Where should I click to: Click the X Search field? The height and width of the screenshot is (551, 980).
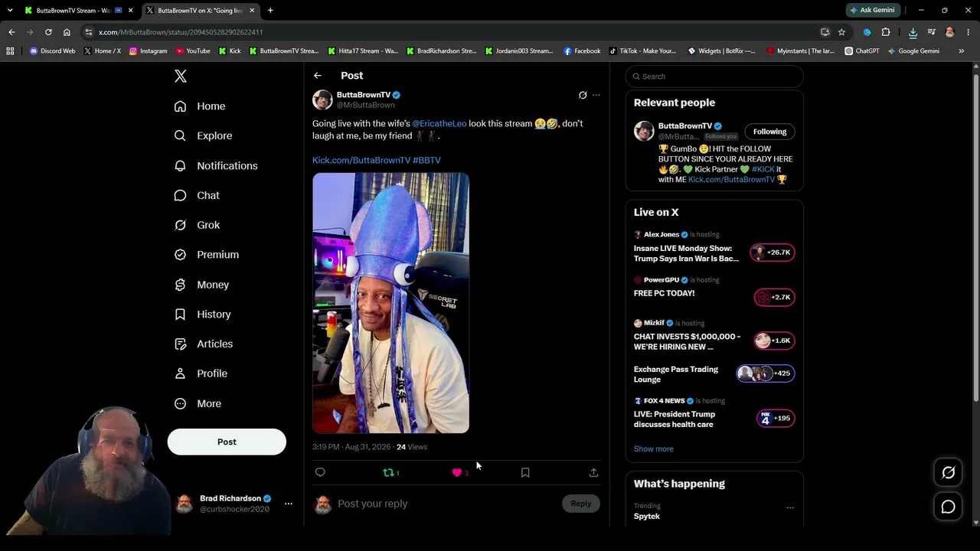coord(714,77)
